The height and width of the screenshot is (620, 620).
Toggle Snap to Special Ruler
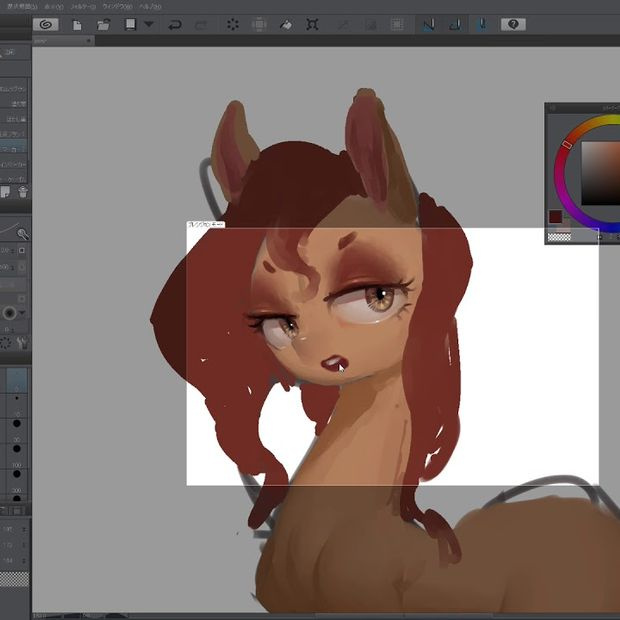tap(456, 25)
